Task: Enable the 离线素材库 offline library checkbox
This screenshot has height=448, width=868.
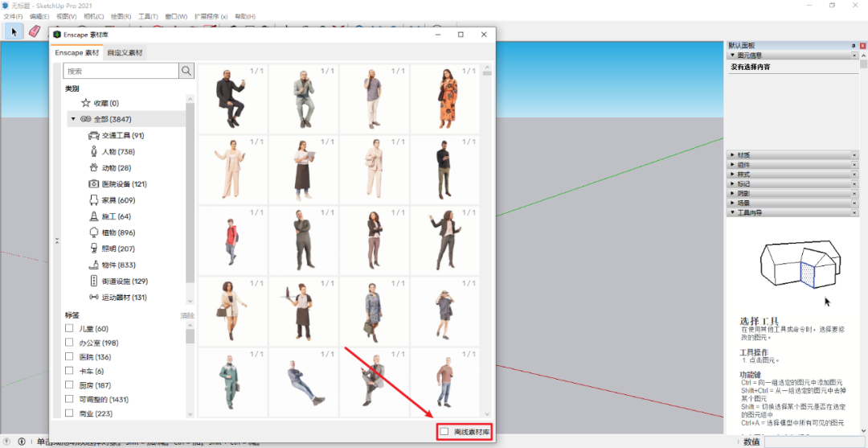Action: click(444, 432)
